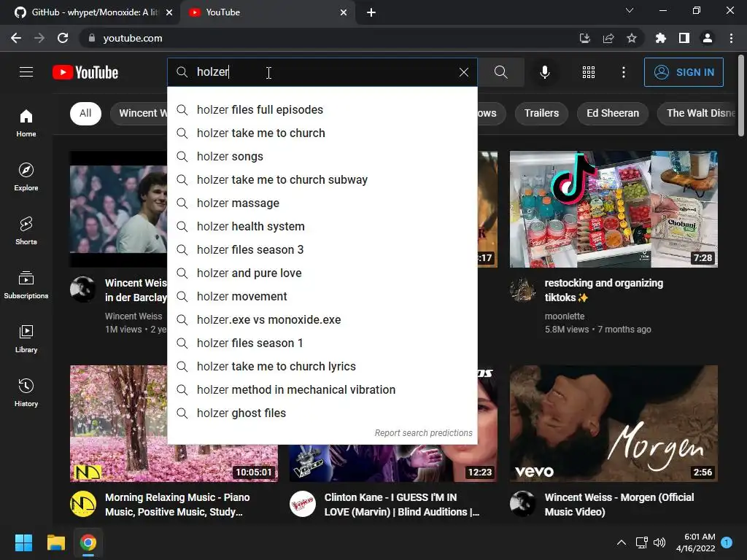Open the tab search chevron in Chrome
This screenshot has height=560, width=747.
pyautogui.click(x=630, y=10)
